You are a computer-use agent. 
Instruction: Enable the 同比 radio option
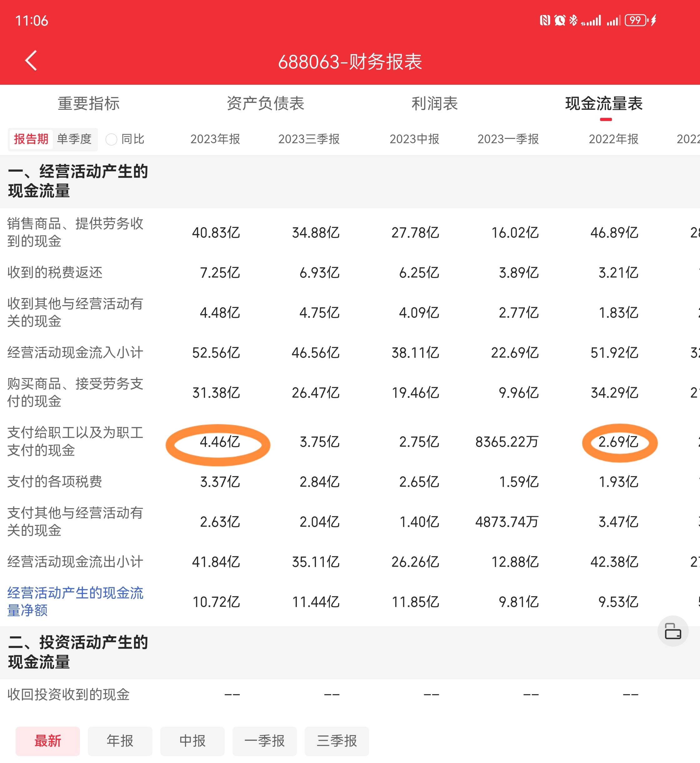pyautogui.click(x=111, y=139)
